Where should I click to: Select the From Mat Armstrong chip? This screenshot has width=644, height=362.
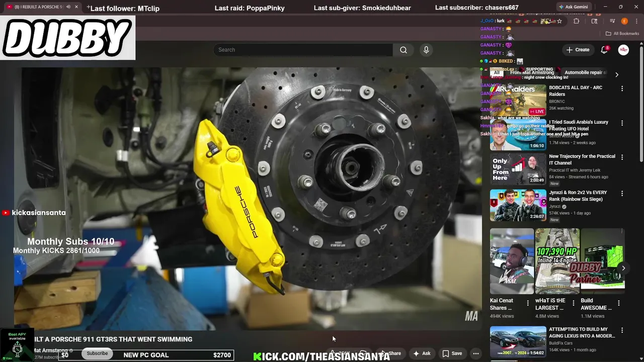tap(532, 72)
